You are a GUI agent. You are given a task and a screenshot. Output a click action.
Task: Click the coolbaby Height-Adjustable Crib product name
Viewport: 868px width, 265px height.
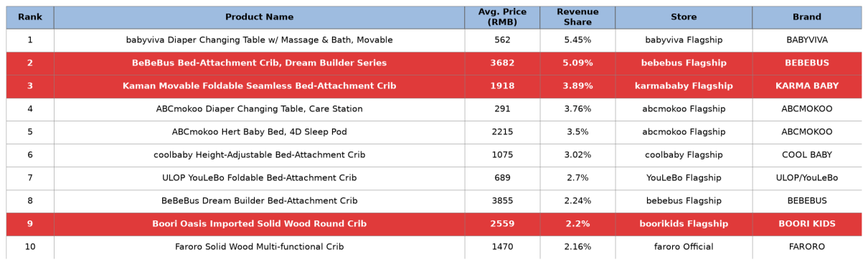259,155
